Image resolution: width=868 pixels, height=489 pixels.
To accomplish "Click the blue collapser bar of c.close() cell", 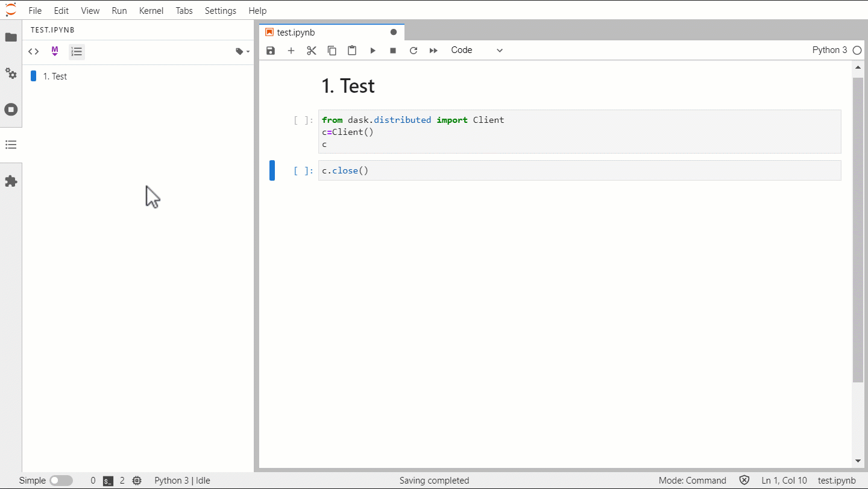I will pyautogui.click(x=272, y=170).
